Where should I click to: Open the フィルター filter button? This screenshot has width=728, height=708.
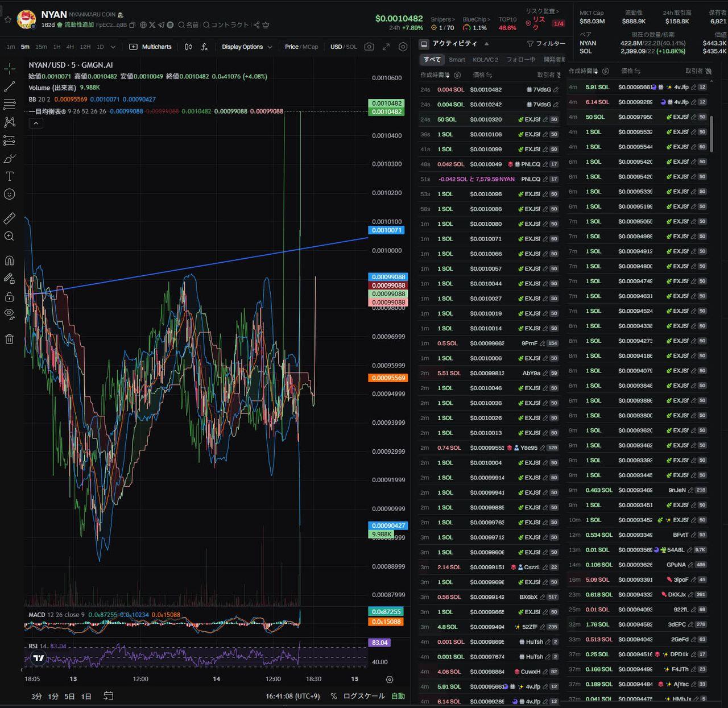(x=546, y=44)
